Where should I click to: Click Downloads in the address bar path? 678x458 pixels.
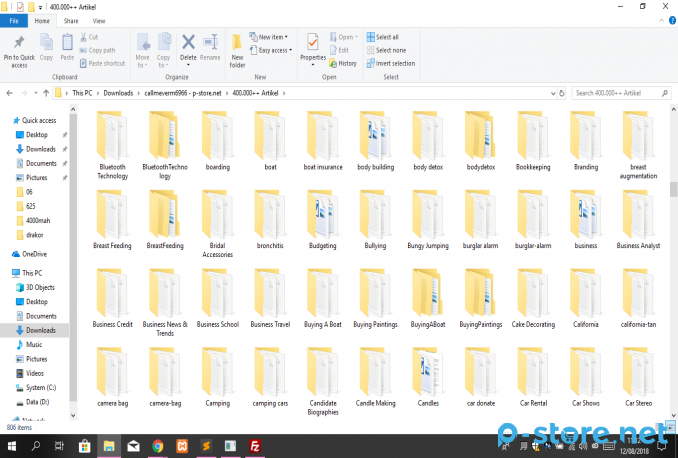[118, 93]
